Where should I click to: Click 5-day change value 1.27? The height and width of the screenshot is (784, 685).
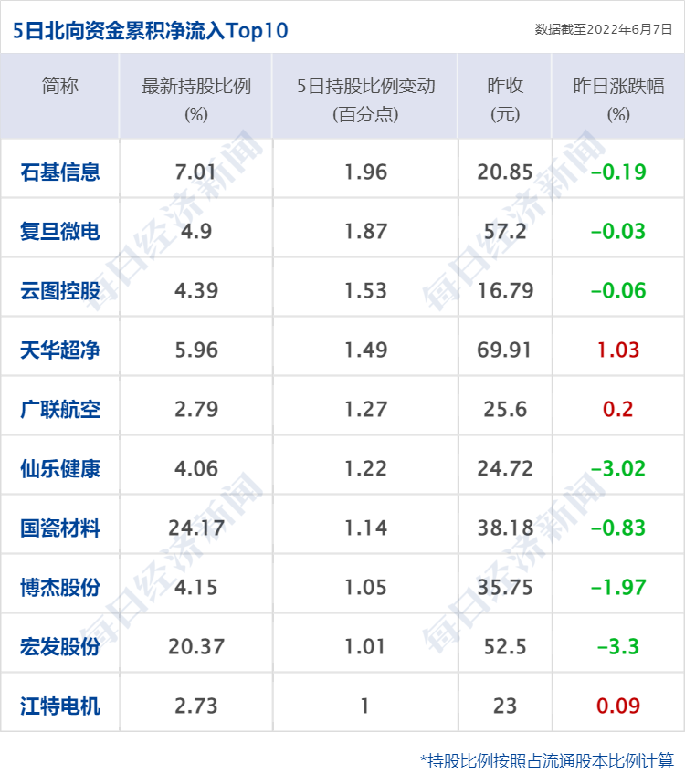(365, 410)
